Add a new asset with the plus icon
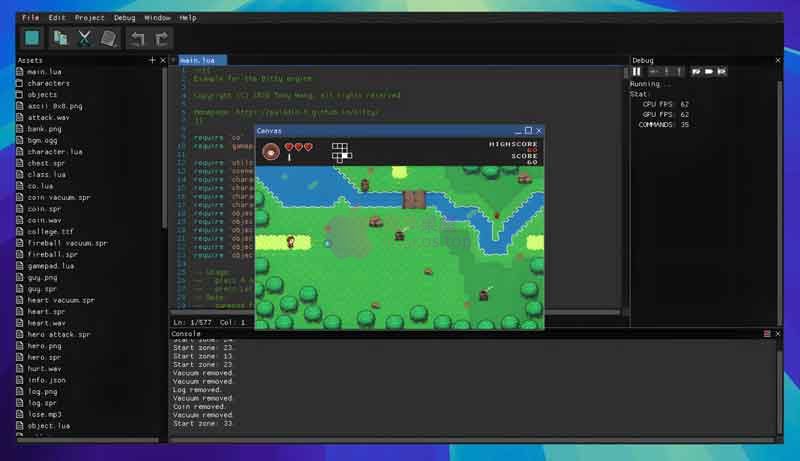The width and height of the screenshot is (800, 461). click(x=152, y=60)
